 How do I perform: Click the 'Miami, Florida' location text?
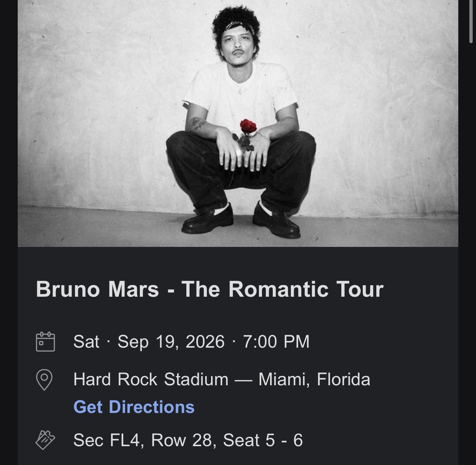pos(314,379)
